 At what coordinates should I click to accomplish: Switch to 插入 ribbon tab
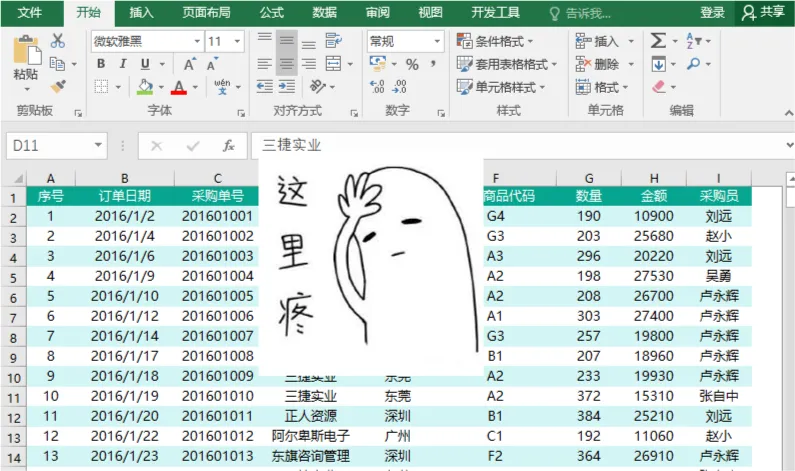pyautogui.click(x=141, y=13)
